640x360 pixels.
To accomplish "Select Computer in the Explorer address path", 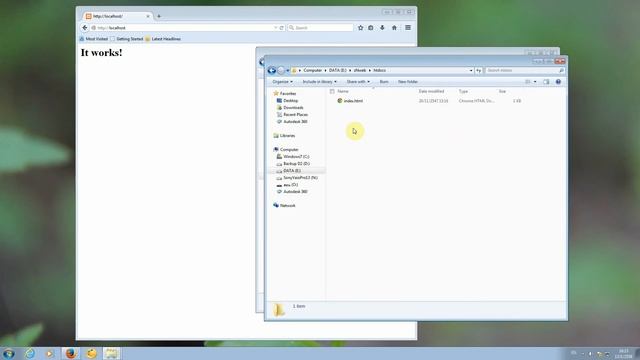I will 313,70.
